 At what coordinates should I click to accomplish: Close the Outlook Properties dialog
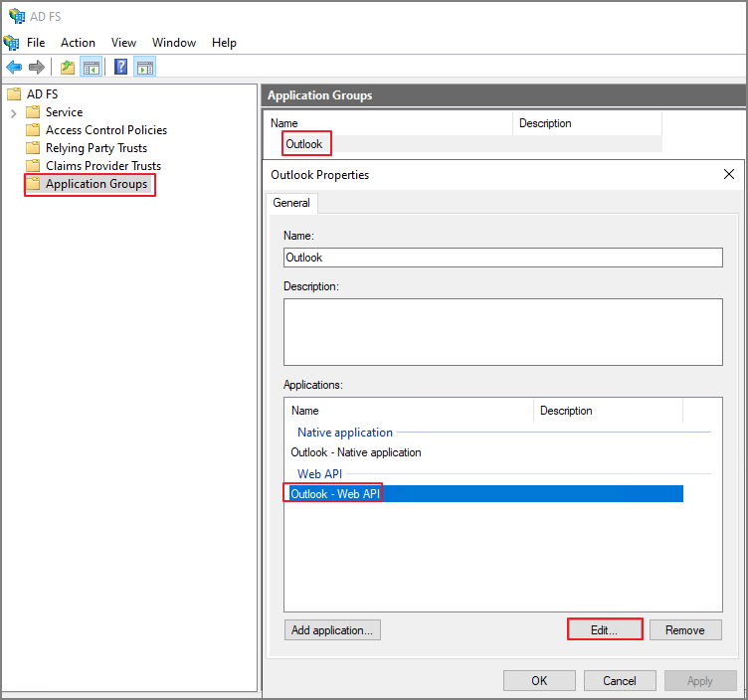[x=729, y=174]
